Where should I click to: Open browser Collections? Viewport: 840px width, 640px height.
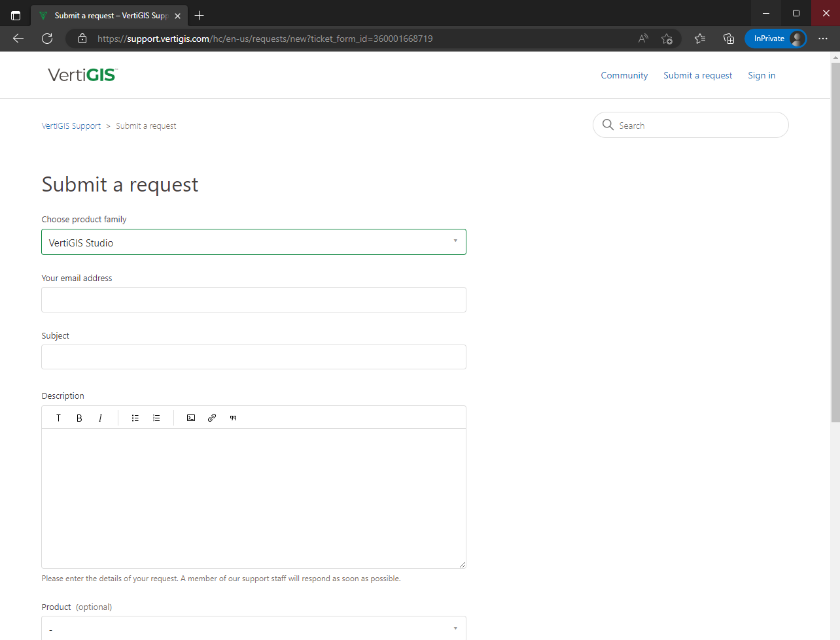pos(729,39)
